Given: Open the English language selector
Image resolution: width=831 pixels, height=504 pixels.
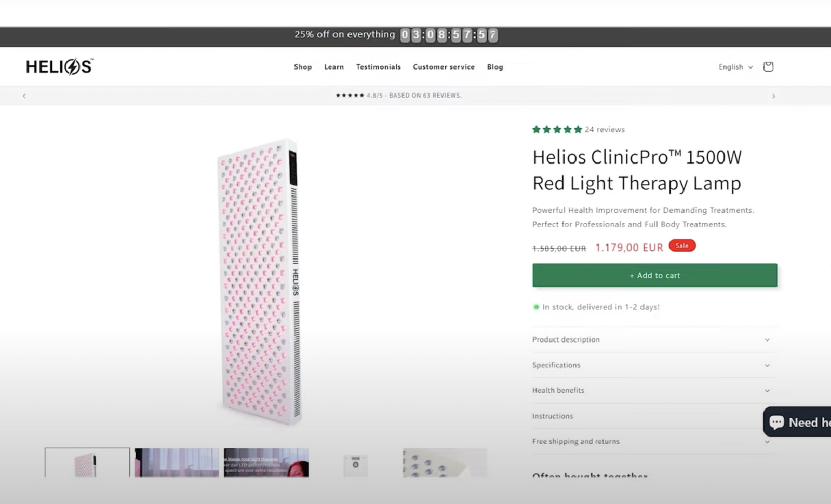Looking at the screenshot, I should coord(735,67).
